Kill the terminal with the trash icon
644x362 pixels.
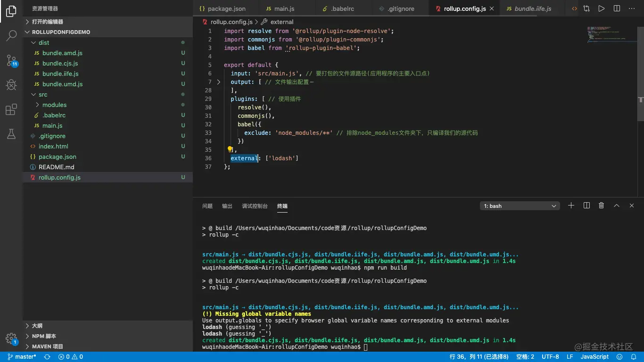[601, 206]
